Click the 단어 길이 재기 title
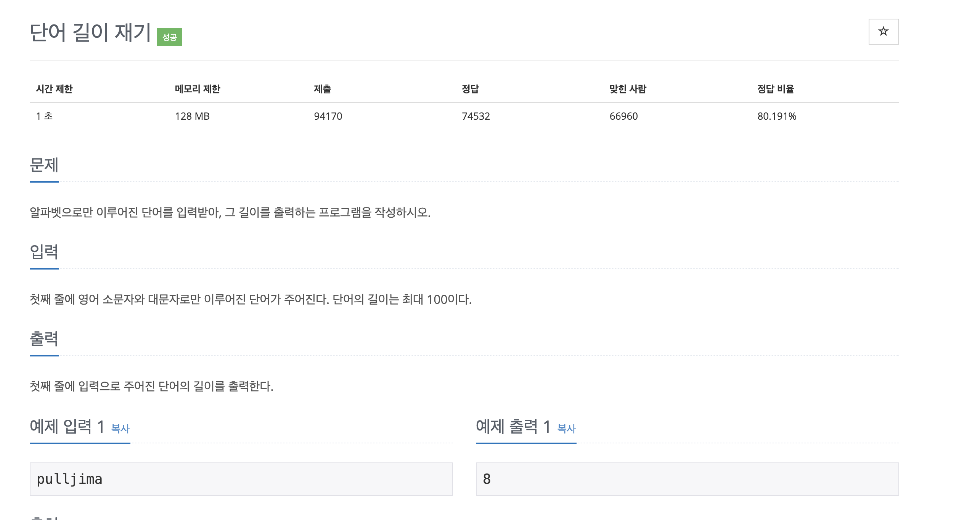The image size is (980, 520). click(x=90, y=32)
